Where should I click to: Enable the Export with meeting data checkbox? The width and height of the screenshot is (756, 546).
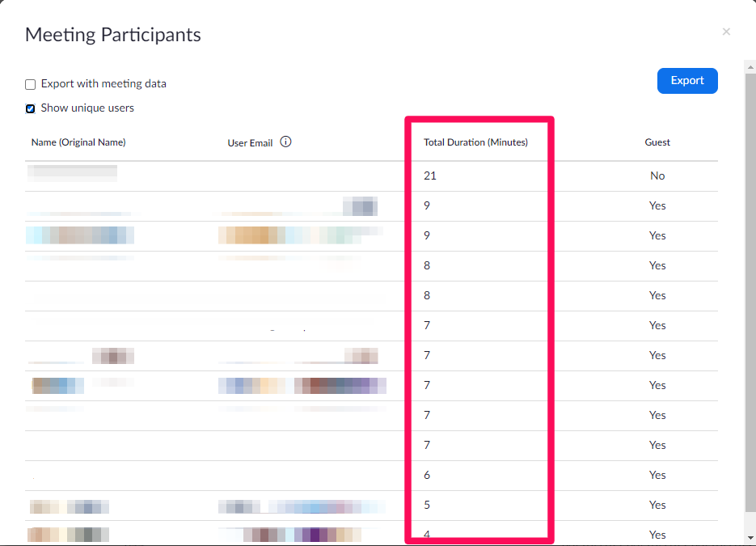(31, 84)
